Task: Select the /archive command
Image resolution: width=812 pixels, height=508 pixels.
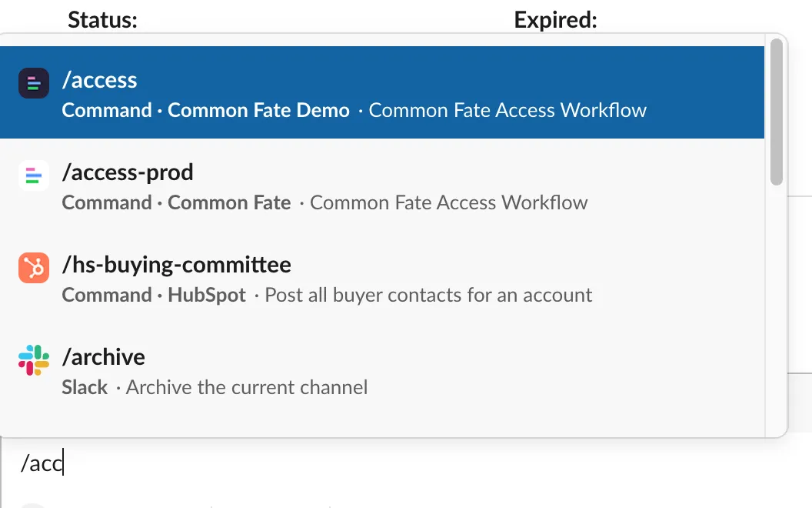Action: tap(103, 357)
